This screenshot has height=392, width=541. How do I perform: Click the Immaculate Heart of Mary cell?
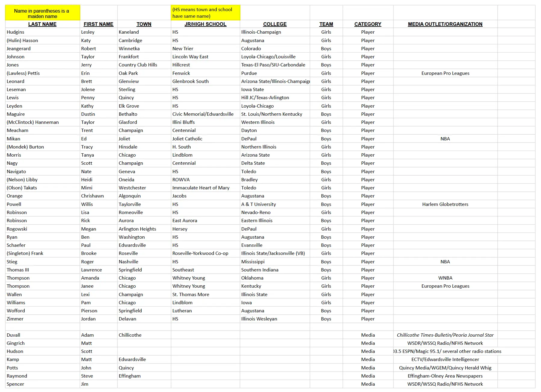(201, 188)
